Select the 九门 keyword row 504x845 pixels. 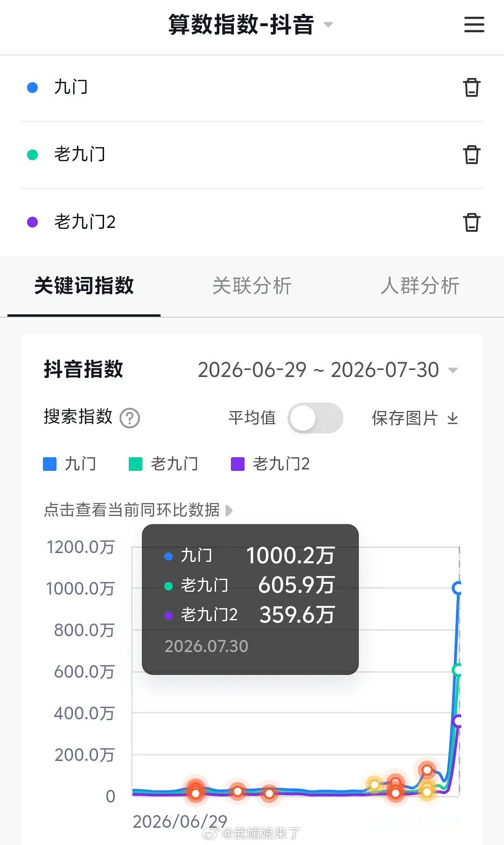(x=252, y=88)
